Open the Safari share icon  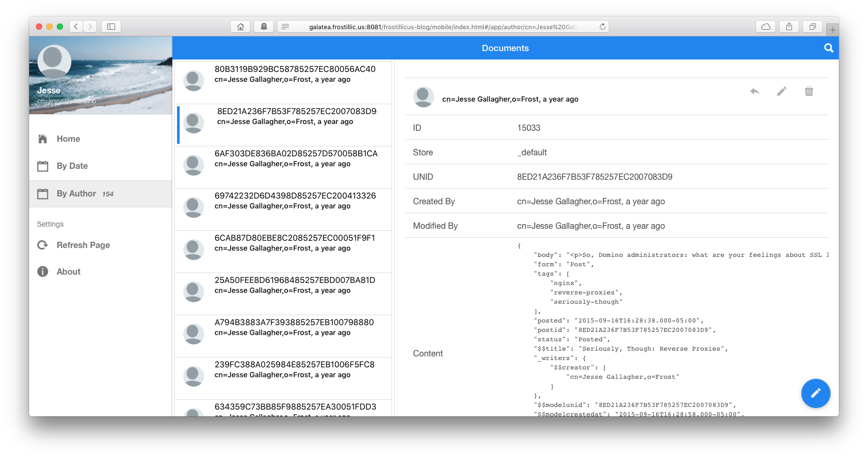point(789,27)
